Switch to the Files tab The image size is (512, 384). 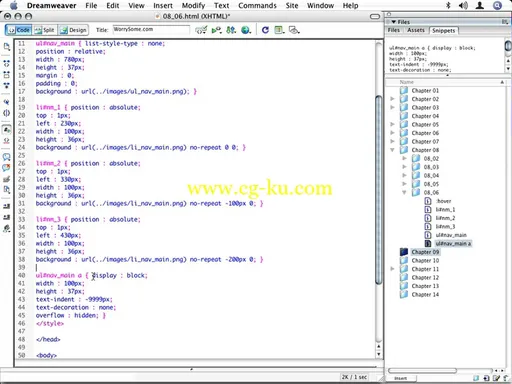click(394, 30)
